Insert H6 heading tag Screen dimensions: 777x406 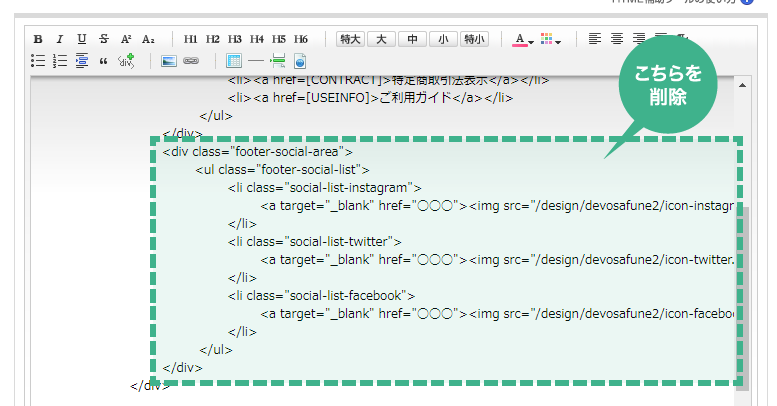pyautogui.click(x=300, y=39)
